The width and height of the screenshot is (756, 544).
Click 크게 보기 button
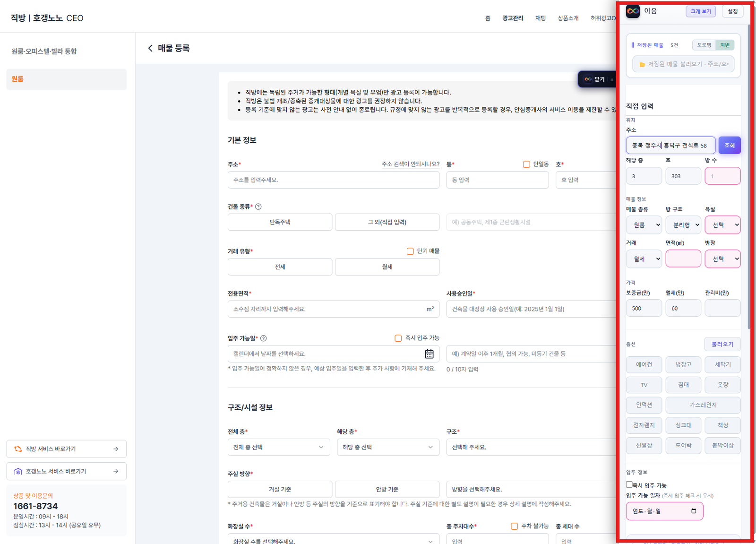coord(701,11)
